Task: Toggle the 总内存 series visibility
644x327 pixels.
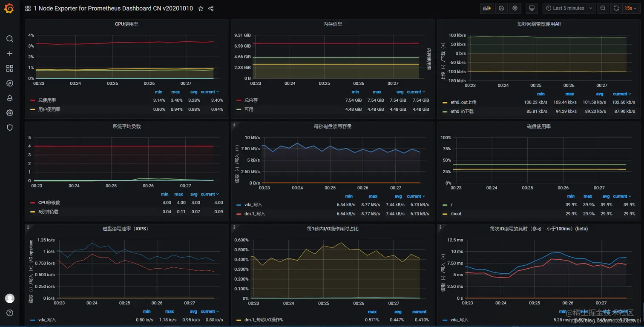Action: 251,100
